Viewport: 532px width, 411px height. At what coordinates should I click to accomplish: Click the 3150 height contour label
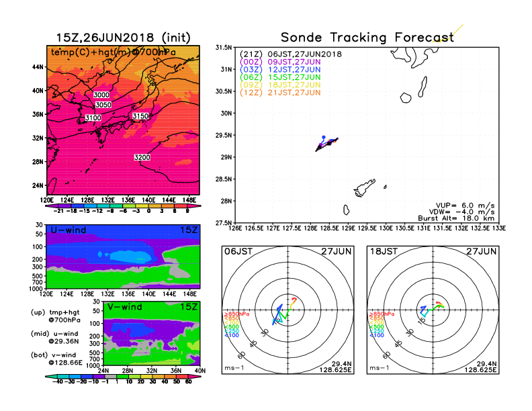coord(140,117)
